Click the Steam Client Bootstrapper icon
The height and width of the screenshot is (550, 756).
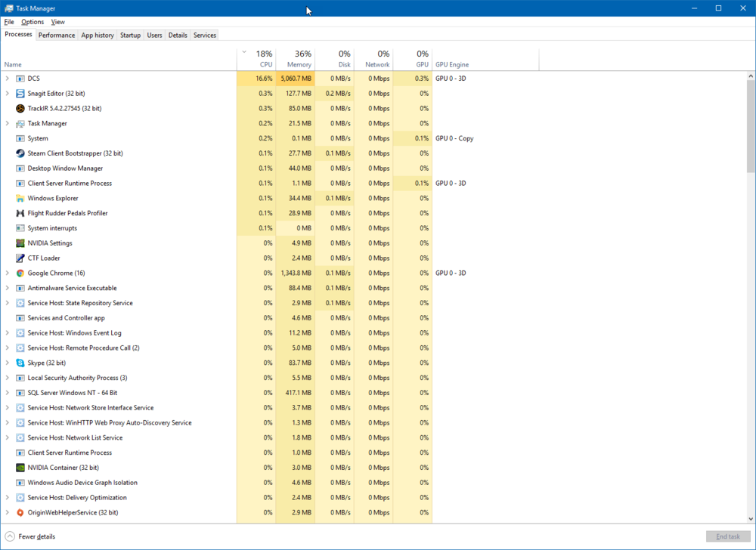20,153
